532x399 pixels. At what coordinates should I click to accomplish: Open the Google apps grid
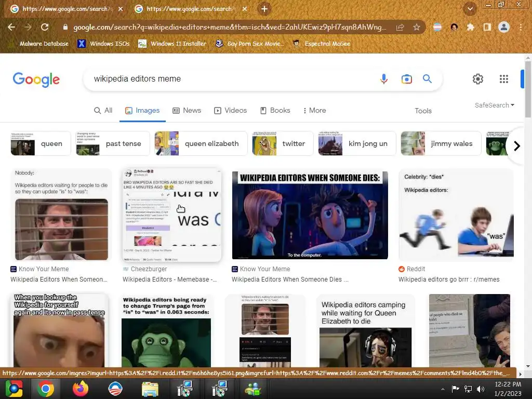pos(504,79)
